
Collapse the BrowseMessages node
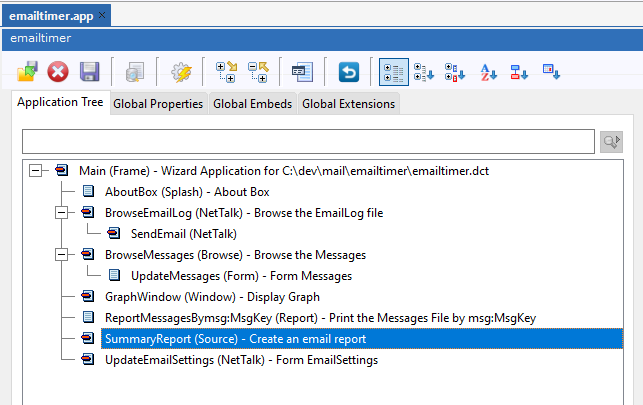point(62,255)
